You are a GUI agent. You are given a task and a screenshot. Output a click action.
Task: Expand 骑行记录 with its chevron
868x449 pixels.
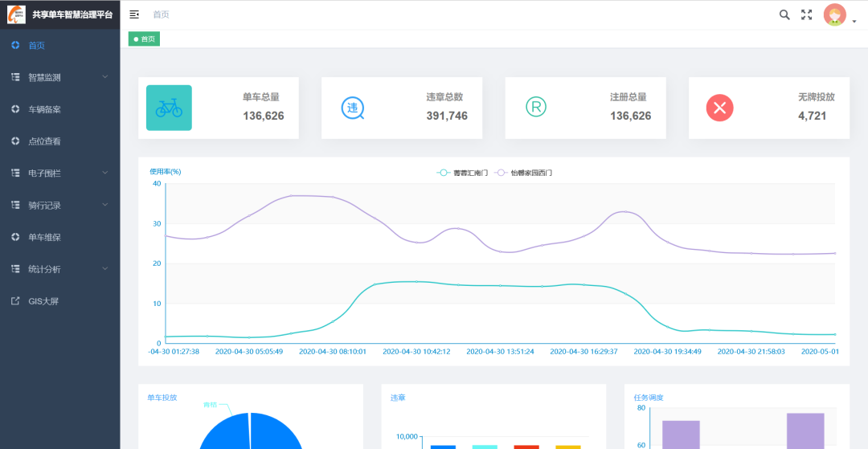coord(105,205)
